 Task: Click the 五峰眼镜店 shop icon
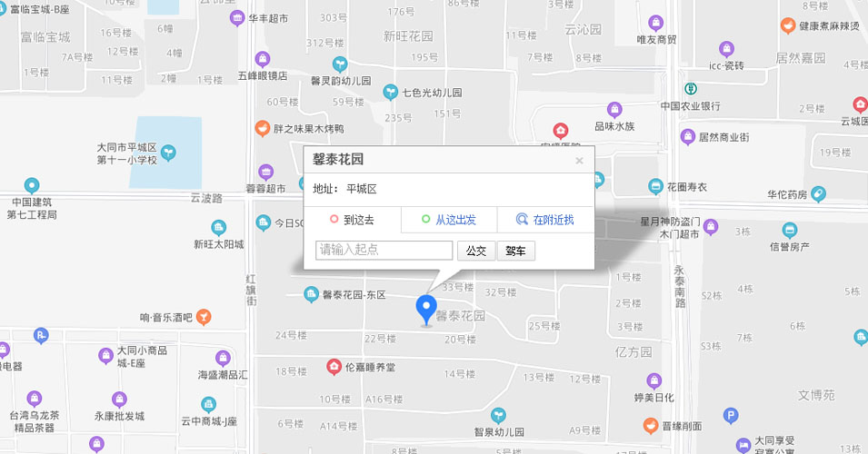tap(263, 59)
